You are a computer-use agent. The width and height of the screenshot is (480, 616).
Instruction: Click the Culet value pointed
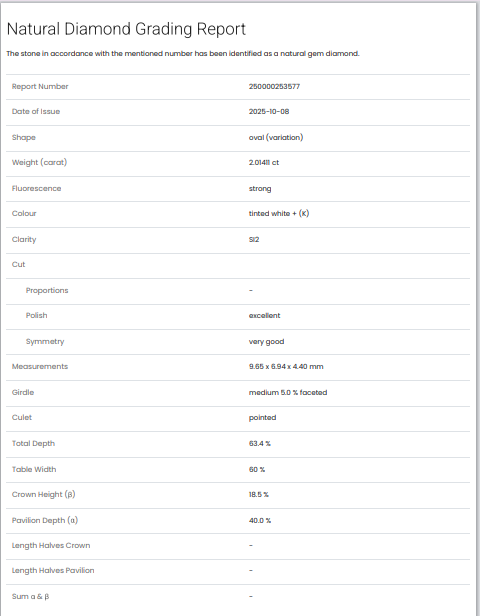[262, 418]
